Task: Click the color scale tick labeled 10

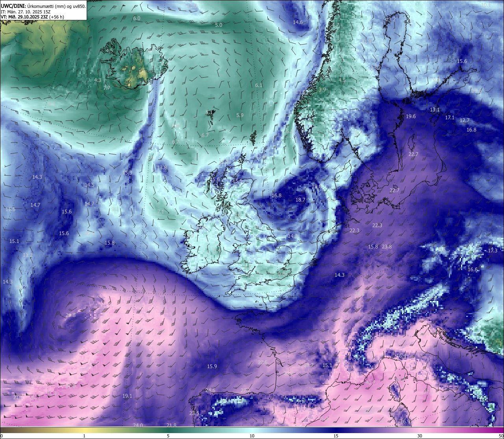Action: point(252,436)
